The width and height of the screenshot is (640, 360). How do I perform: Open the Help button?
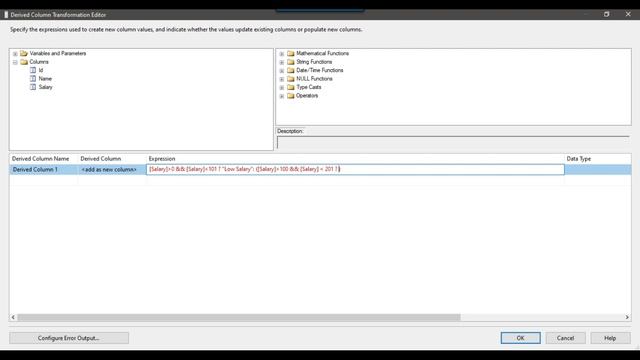(x=610, y=338)
